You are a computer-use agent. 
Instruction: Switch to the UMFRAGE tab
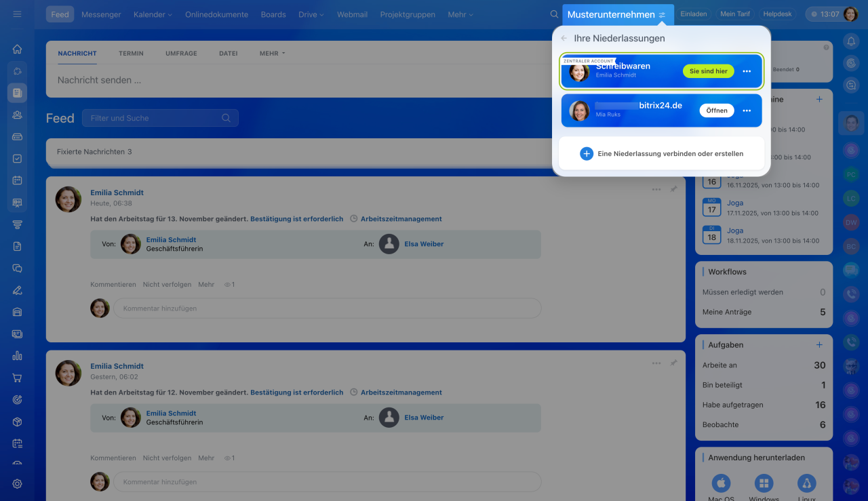pos(181,54)
